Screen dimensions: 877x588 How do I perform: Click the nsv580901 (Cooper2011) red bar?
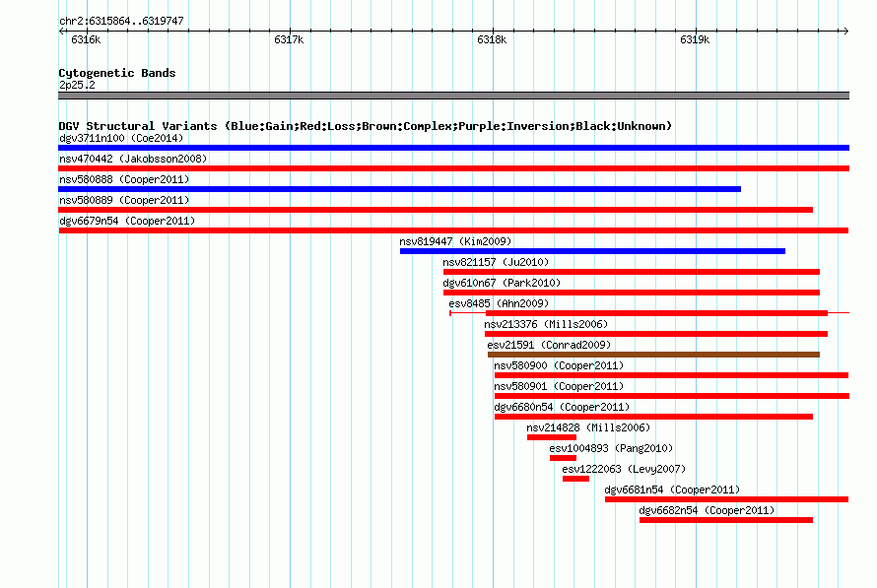(672, 396)
